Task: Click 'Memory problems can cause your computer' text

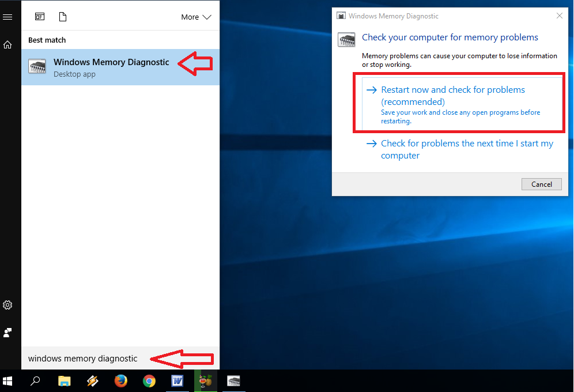Action: (459, 60)
